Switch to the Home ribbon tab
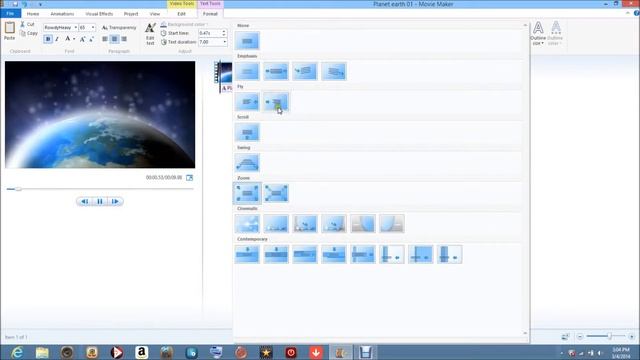The height and width of the screenshot is (360, 640). pyautogui.click(x=33, y=14)
